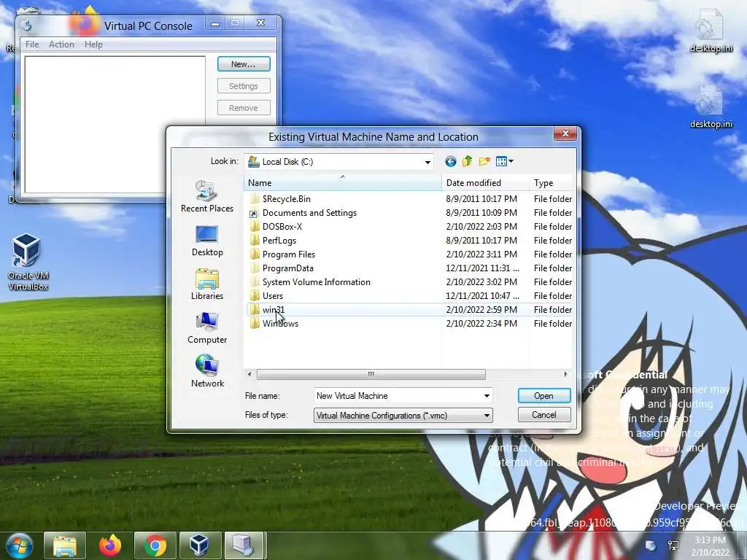Select the Program Files folder
The image size is (747, 560).
(289, 254)
